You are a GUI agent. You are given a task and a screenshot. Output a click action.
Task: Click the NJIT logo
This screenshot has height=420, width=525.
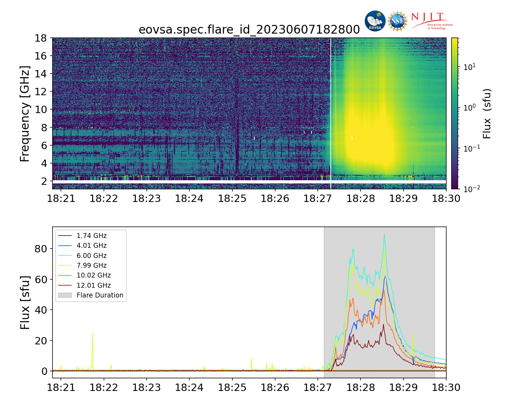[432, 21]
